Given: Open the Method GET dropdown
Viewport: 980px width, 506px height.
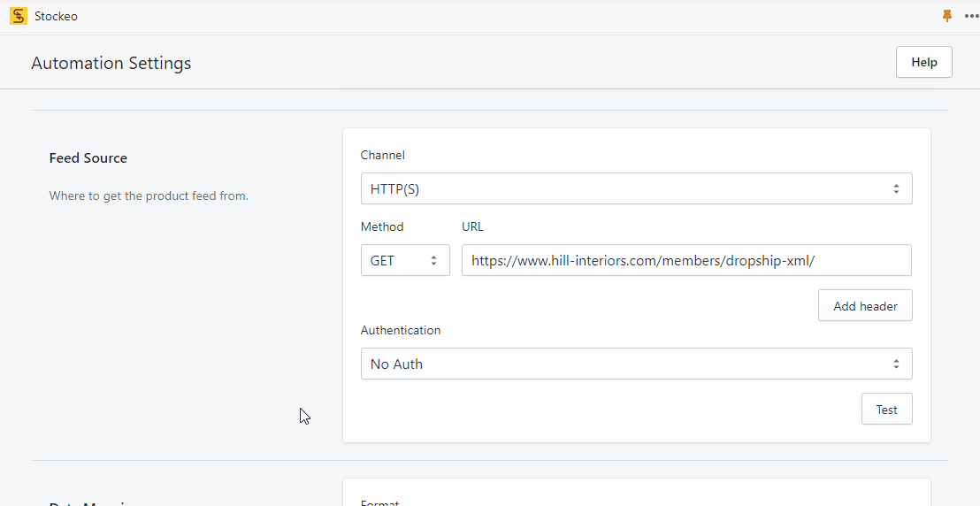Looking at the screenshot, I should tap(405, 260).
